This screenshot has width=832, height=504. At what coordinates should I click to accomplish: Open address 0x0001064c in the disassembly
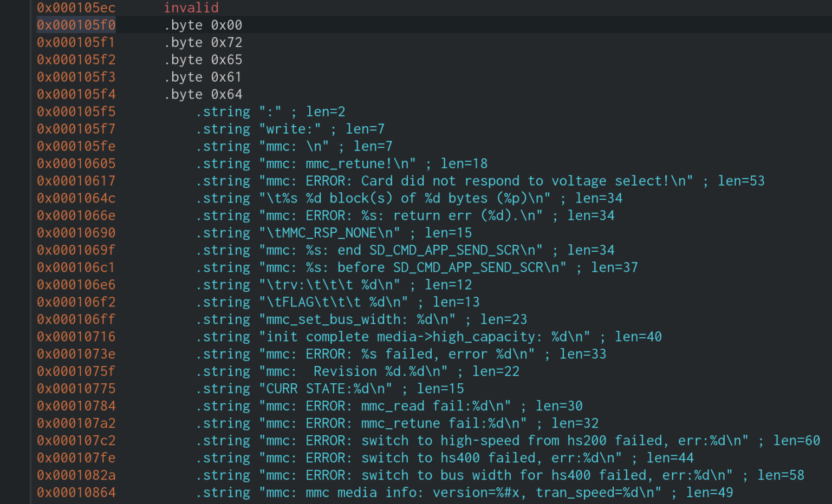coord(76,198)
